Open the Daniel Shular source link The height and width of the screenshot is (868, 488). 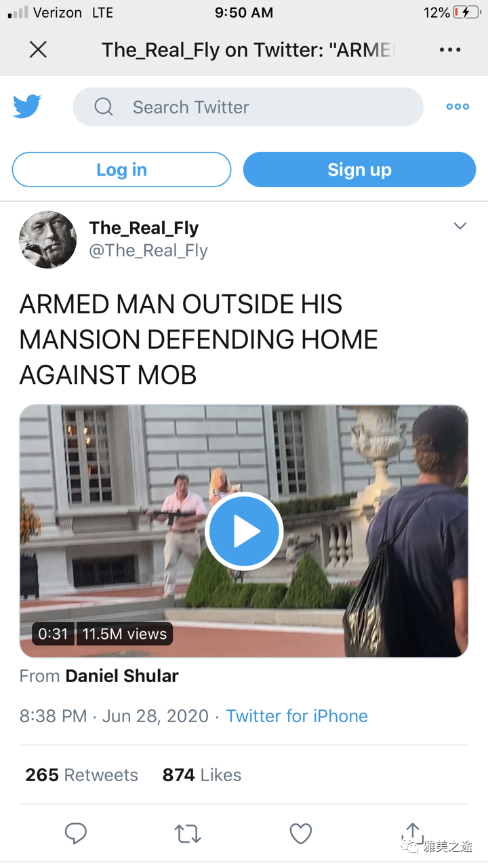pos(122,675)
